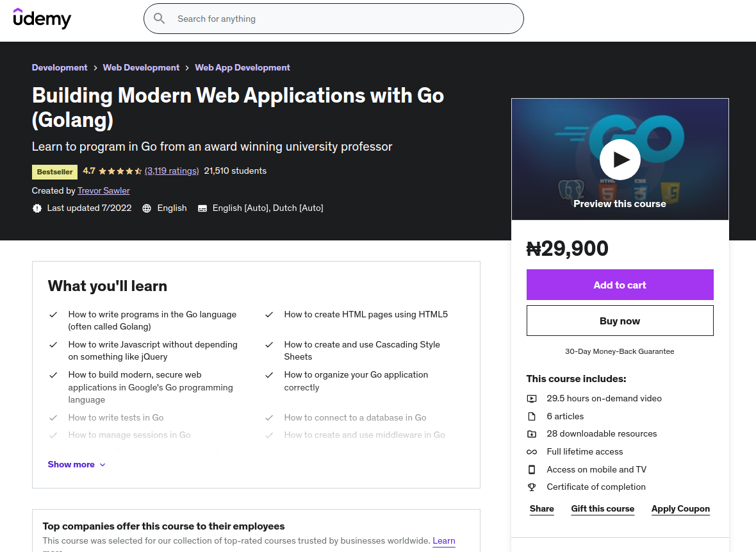Open the Development breadcrumb
Image resolution: width=756 pixels, height=552 pixels.
pyautogui.click(x=60, y=67)
